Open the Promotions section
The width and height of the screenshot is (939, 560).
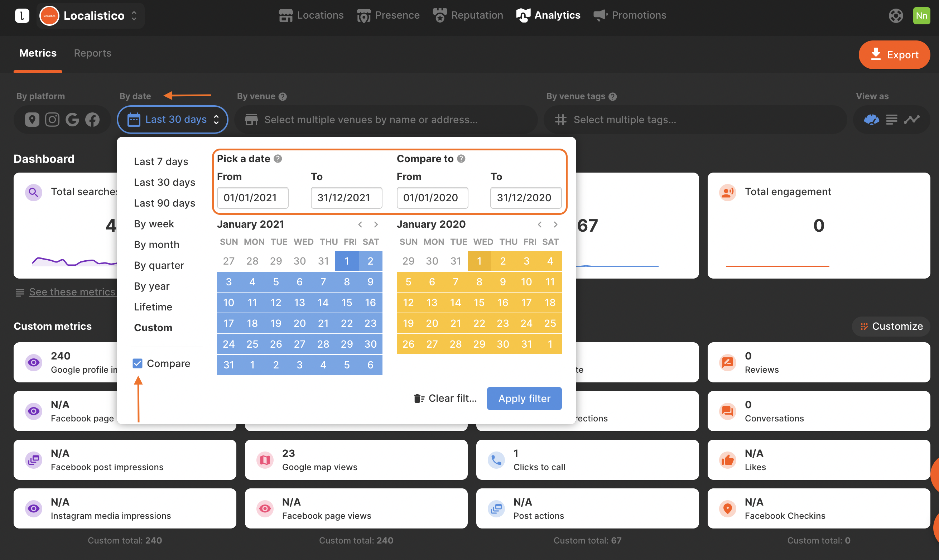[x=630, y=15]
